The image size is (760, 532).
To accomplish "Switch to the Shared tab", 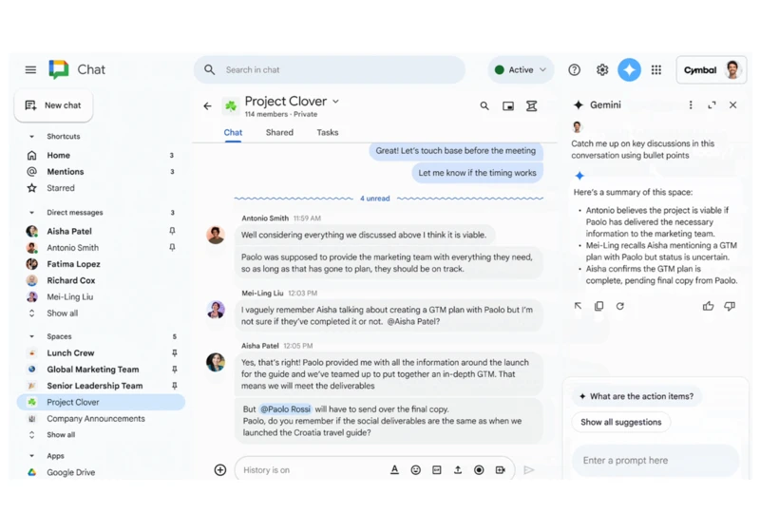I will coord(279,132).
